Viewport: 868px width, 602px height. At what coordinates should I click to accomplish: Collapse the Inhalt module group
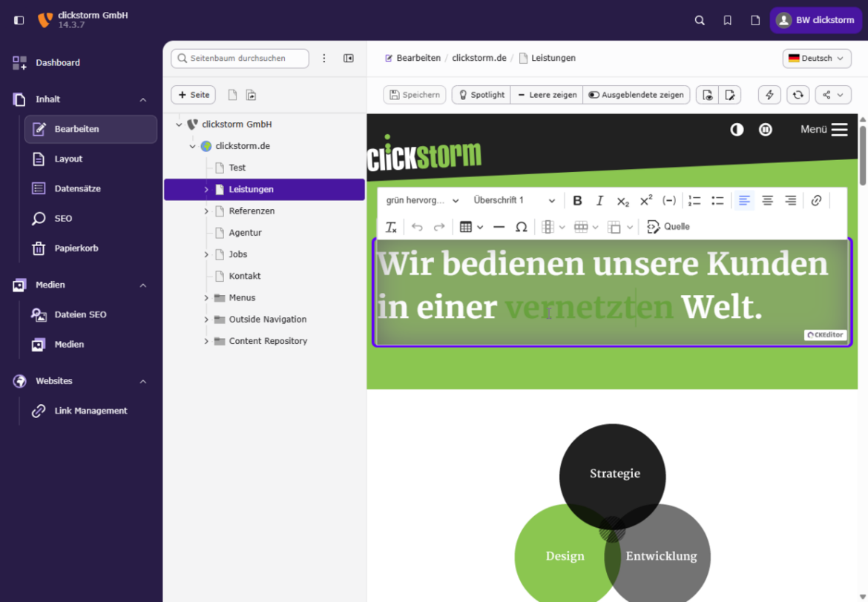coord(143,99)
